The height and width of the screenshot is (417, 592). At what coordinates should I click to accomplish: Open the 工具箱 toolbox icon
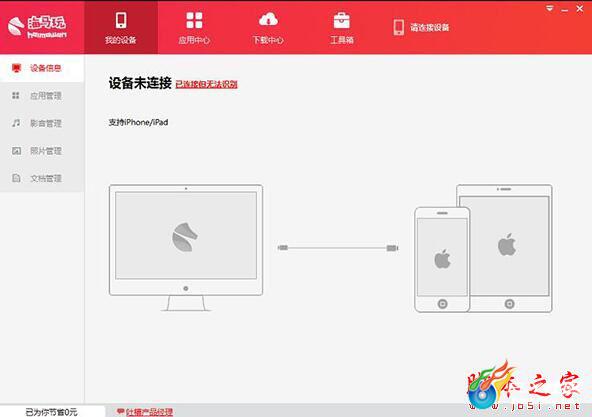coord(342,20)
